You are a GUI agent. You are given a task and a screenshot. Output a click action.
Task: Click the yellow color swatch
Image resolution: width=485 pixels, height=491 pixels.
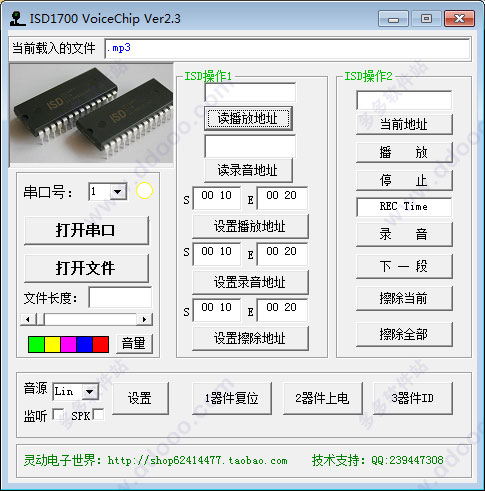[x=52, y=344]
